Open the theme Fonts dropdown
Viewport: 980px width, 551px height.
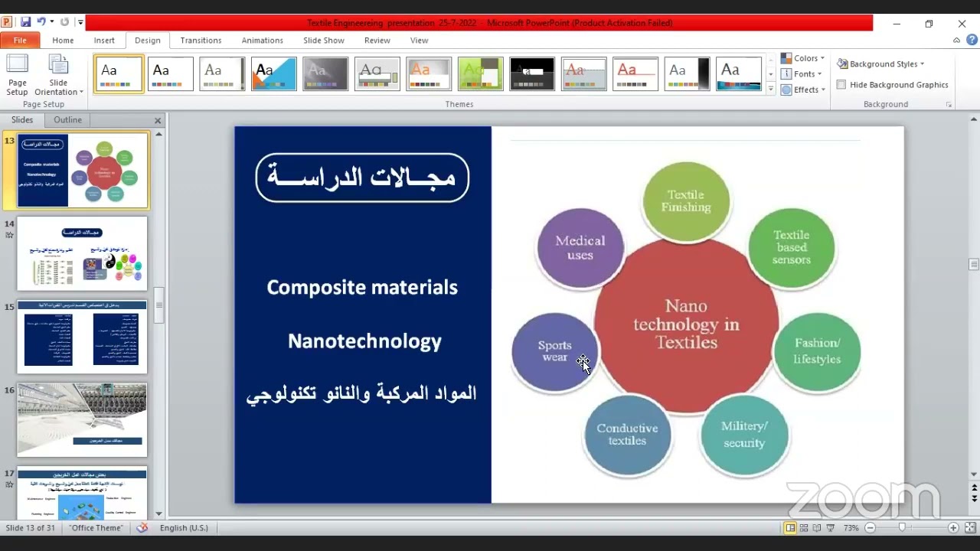pos(801,74)
